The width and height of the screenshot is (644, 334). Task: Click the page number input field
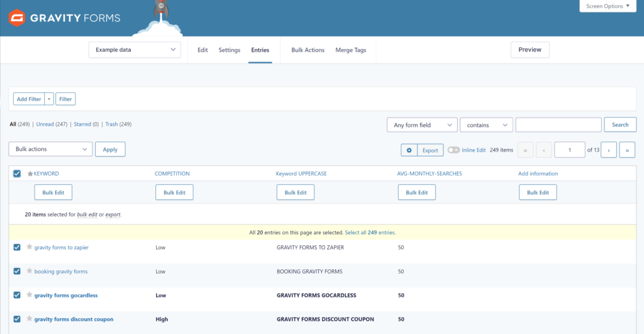click(570, 150)
